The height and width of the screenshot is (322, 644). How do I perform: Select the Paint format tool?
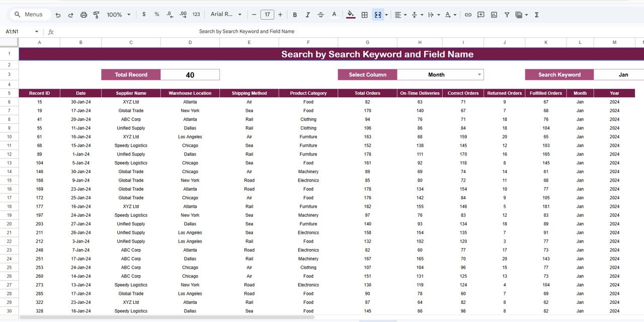point(96,15)
